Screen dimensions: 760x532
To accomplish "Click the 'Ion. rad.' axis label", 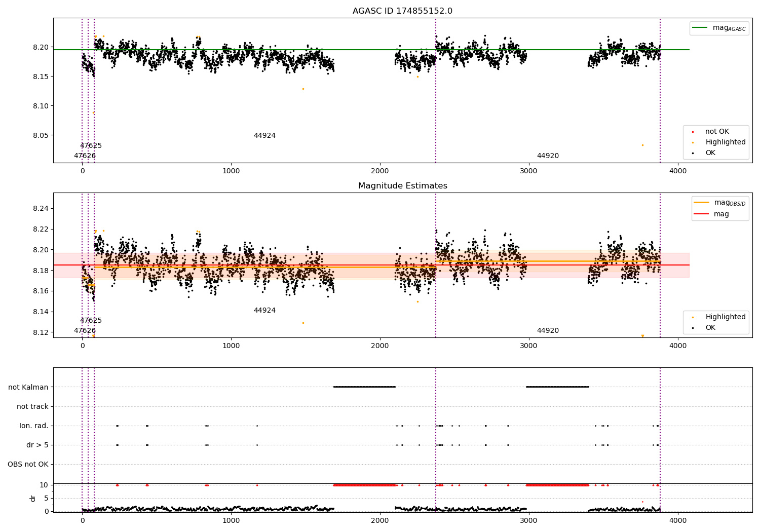I will pyautogui.click(x=34, y=426).
